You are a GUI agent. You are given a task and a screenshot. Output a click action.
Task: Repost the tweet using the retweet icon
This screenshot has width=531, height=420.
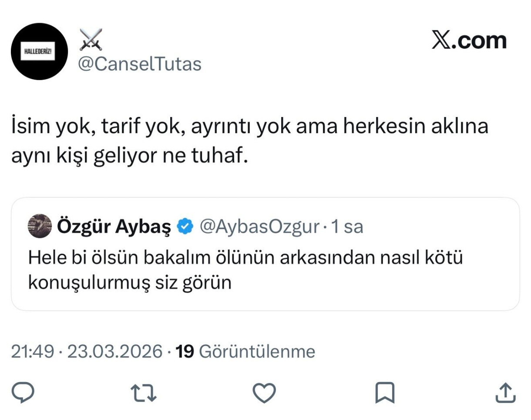pos(144,393)
